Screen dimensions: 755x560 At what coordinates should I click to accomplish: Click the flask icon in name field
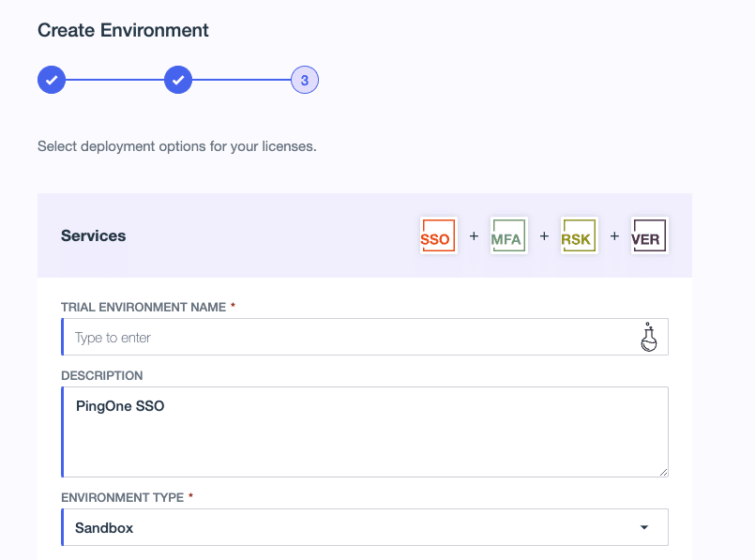tap(649, 337)
